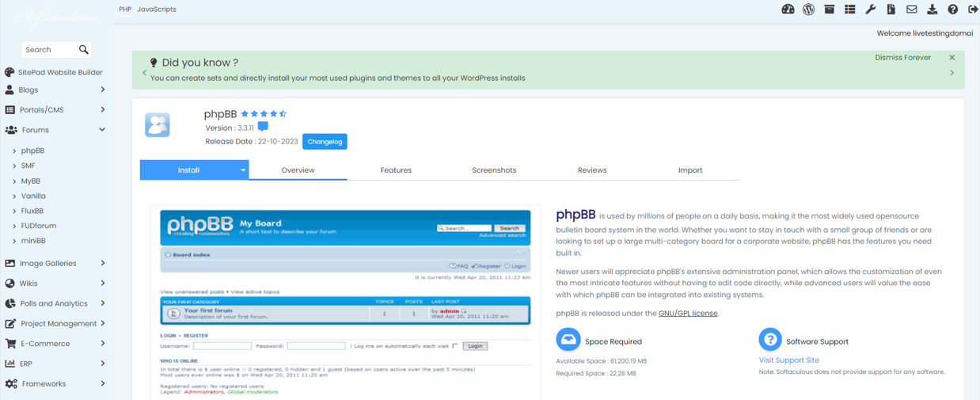Open the wrench settings icon

[x=870, y=10]
